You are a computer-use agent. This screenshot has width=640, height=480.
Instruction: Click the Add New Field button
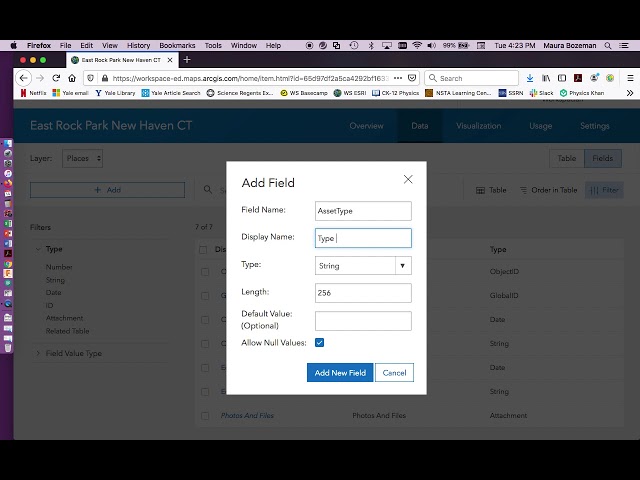(x=340, y=373)
